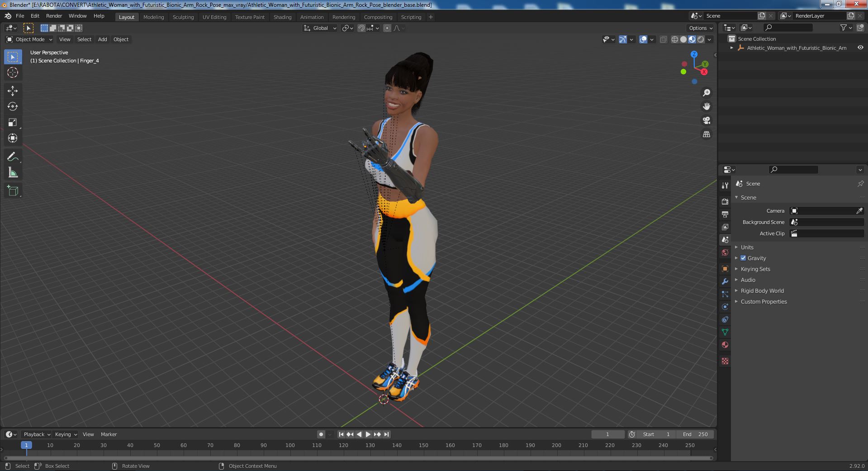The height and width of the screenshot is (471, 868).
Task: Toggle the Gravity checkbox
Action: pyautogui.click(x=743, y=258)
